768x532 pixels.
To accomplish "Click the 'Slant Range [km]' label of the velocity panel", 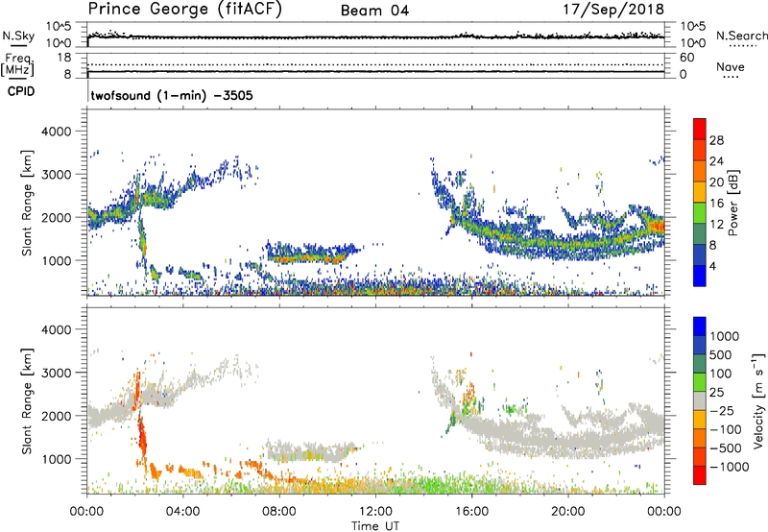I will [27, 401].
